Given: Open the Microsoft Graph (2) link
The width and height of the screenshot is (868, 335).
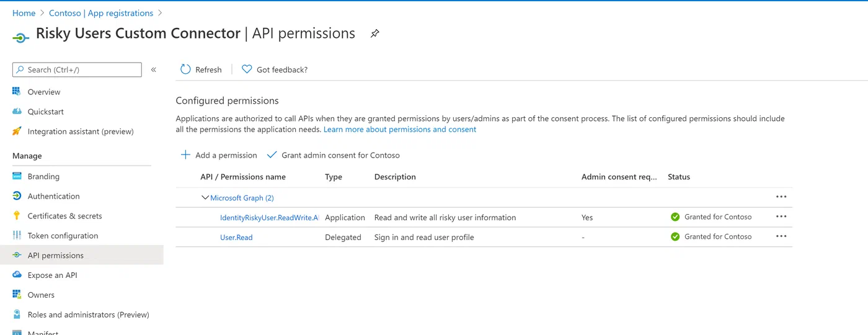Looking at the screenshot, I should click(242, 198).
